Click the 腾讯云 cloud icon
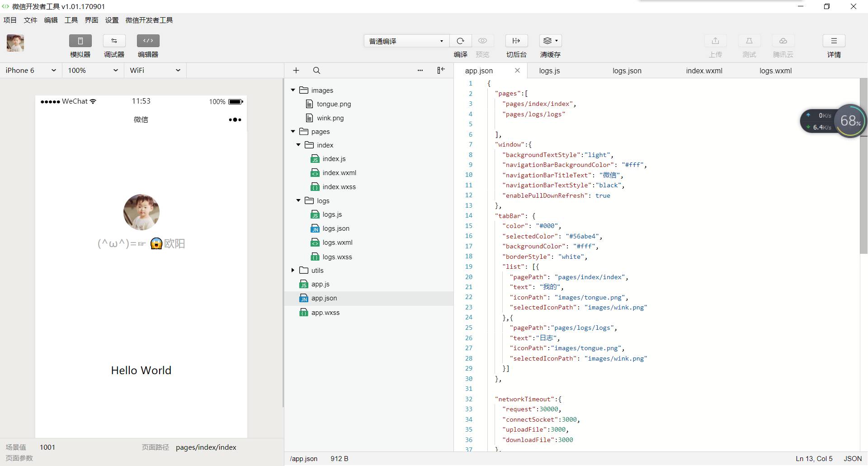This screenshot has width=868, height=466. click(783, 41)
